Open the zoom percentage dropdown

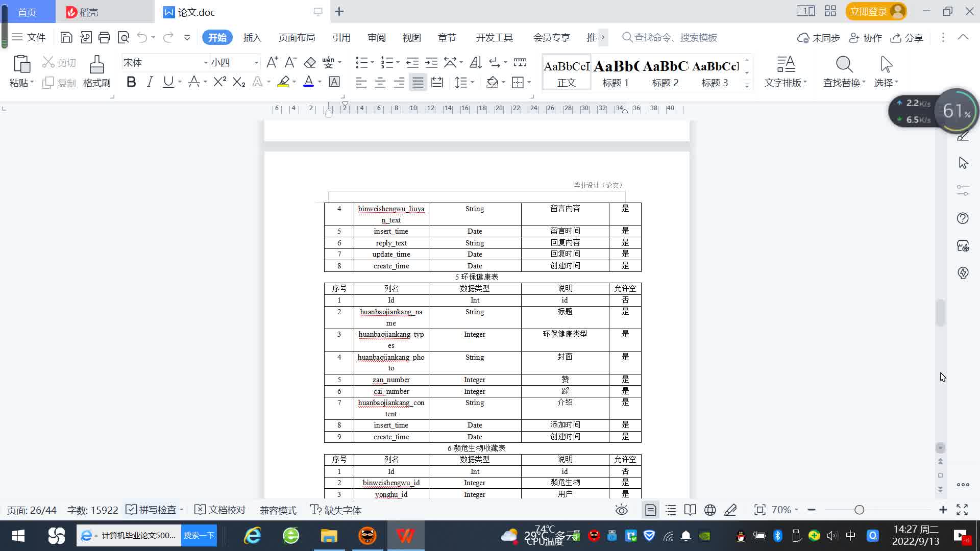(796, 510)
